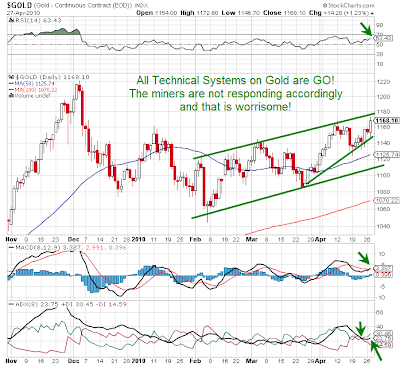Click the volume icon beside Volume undef
Viewport: 400px width, 366px height.
click(x=10, y=96)
